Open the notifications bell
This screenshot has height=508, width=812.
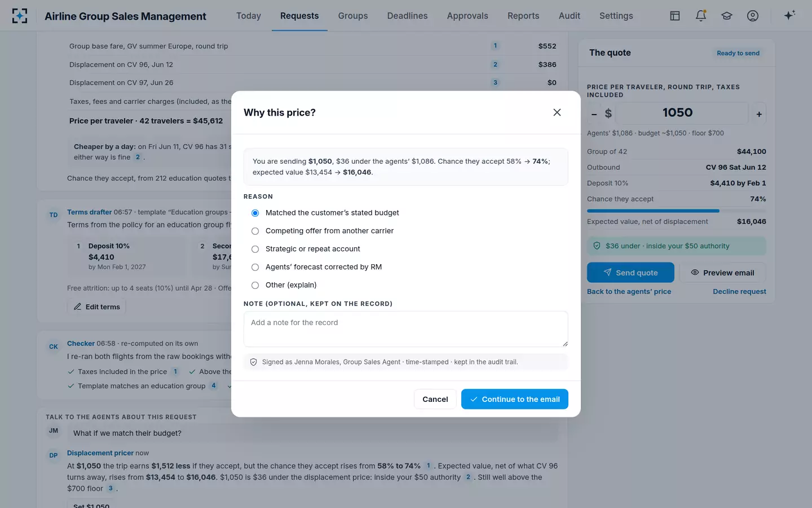click(701, 16)
